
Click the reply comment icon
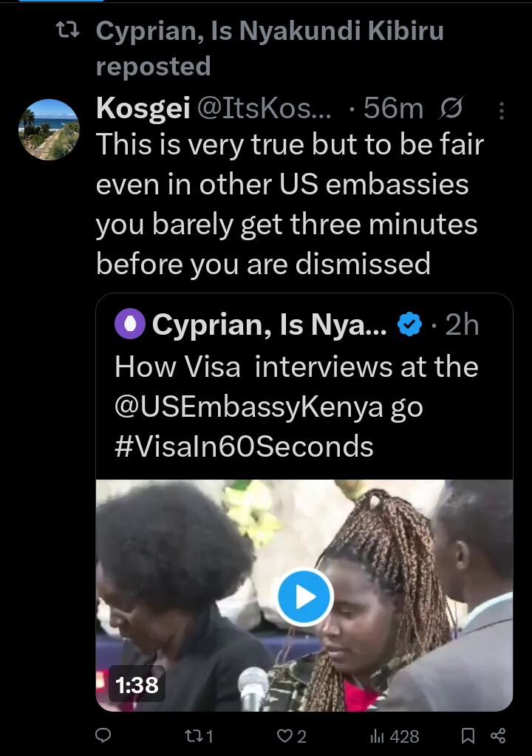tap(104, 735)
